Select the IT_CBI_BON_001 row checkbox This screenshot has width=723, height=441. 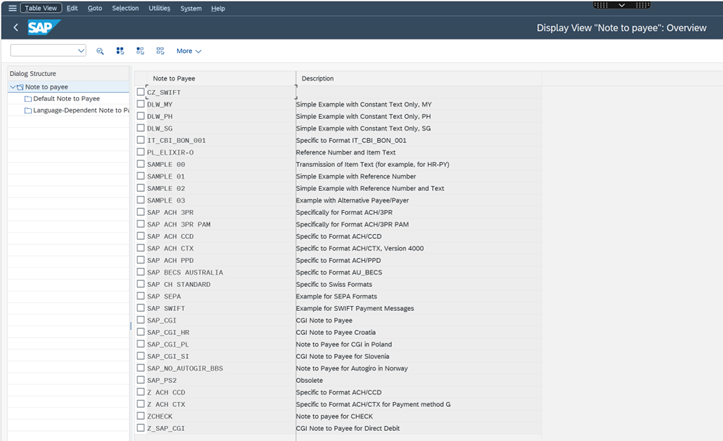[141, 140]
